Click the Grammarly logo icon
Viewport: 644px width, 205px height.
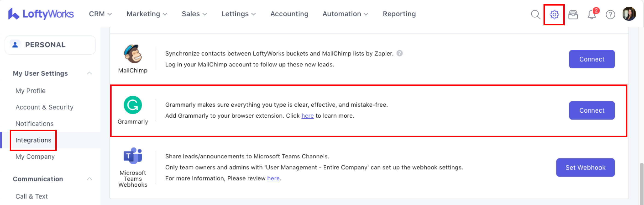(x=133, y=105)
